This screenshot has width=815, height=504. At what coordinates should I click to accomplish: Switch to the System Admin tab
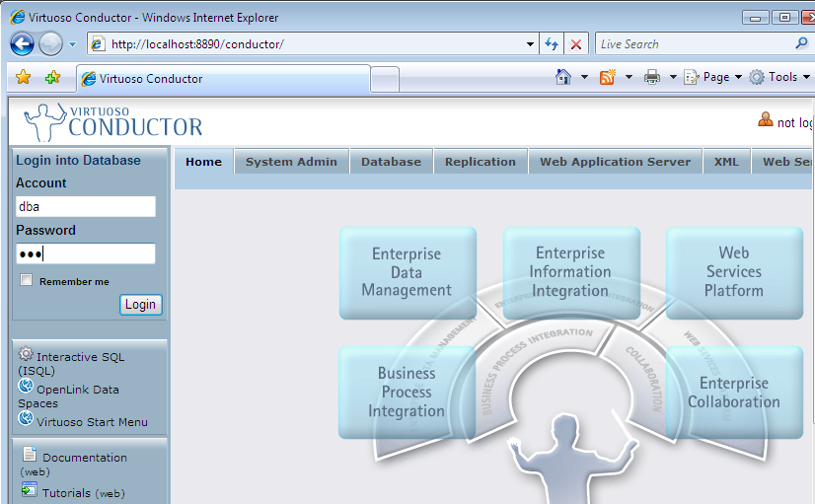[x=291, y=162]
